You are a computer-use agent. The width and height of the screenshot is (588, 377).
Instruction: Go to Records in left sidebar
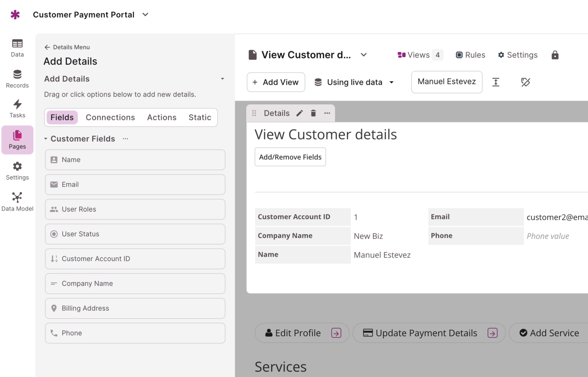(x=17, y=79)
